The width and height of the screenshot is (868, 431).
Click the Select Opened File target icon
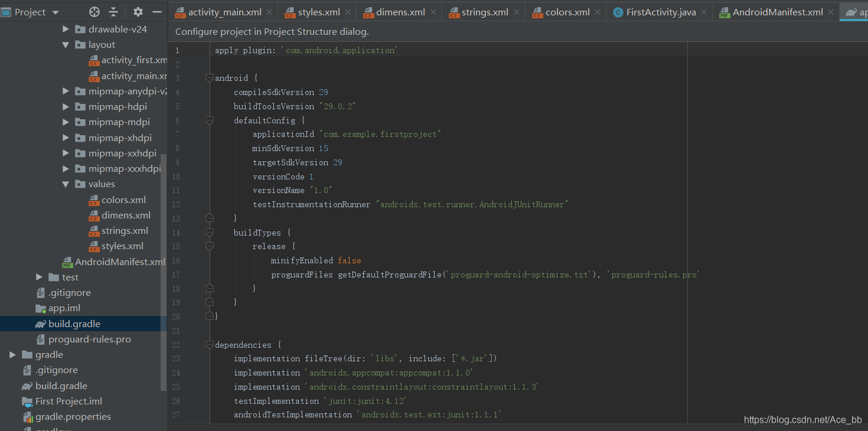click(94, 11)
